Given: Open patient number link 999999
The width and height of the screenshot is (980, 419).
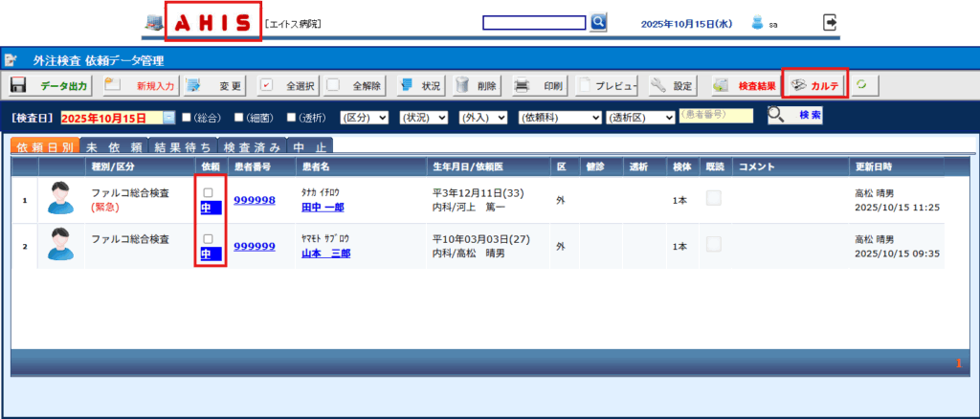Looking at the screenshot, I should (255, 246).
